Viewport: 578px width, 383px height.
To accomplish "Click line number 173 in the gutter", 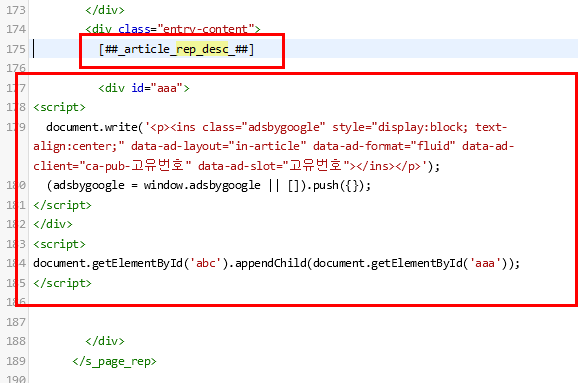I will point(16,10).
